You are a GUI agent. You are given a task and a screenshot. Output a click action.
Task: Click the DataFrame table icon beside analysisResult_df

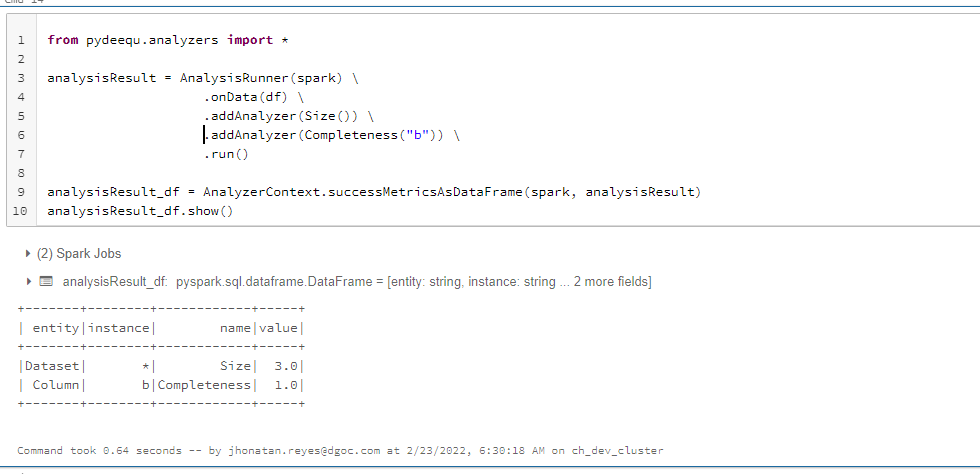tap(45, 282)
